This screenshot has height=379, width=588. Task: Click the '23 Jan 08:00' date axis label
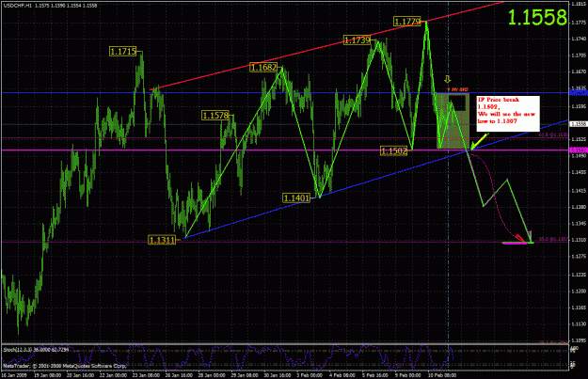pyautogui.click(x=146, y=375)
